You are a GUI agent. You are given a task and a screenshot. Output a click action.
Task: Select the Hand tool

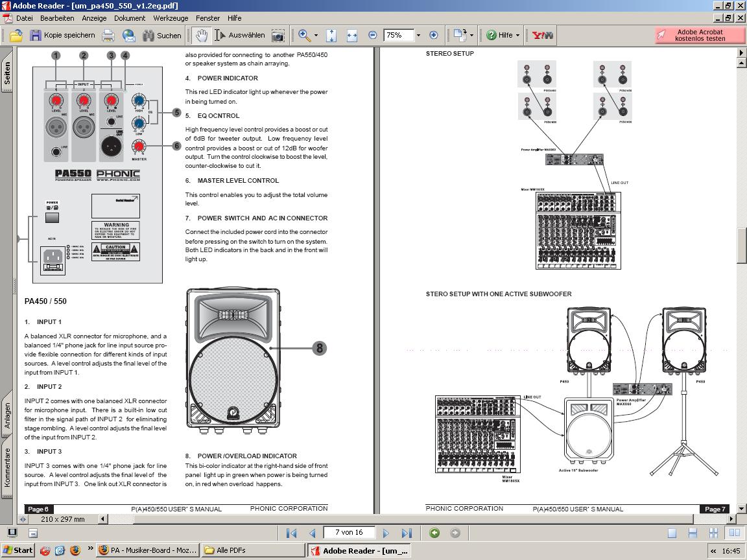tap(202, 35)
